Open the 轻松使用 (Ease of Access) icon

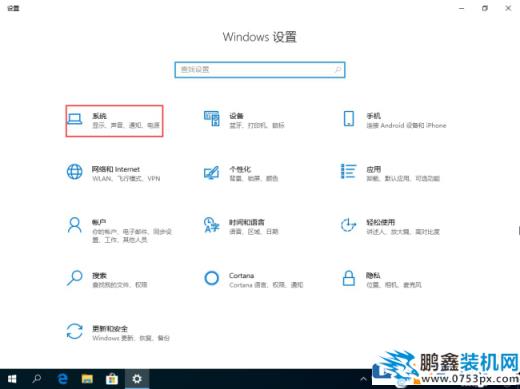point(349,225)
